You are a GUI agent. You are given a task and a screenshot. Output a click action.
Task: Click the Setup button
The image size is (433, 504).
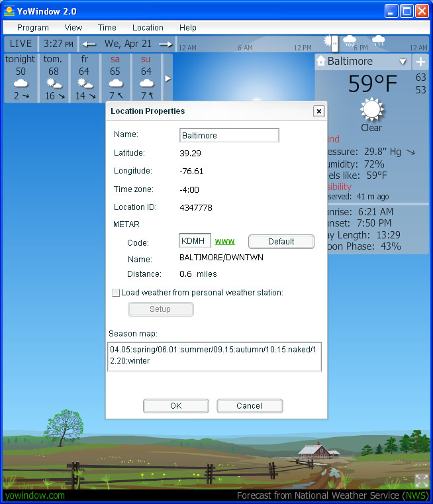pos(161,309)
